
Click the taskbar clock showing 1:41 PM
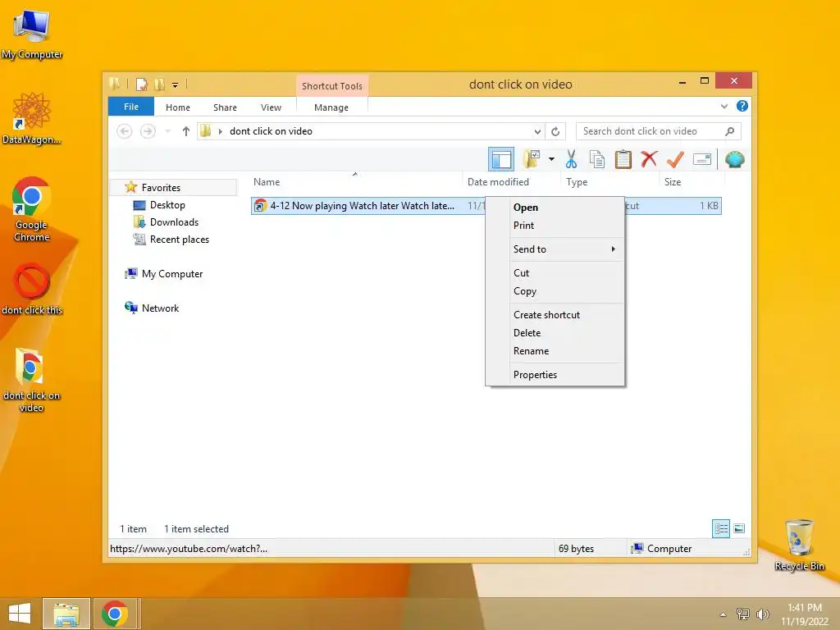[x=805, y=614]
